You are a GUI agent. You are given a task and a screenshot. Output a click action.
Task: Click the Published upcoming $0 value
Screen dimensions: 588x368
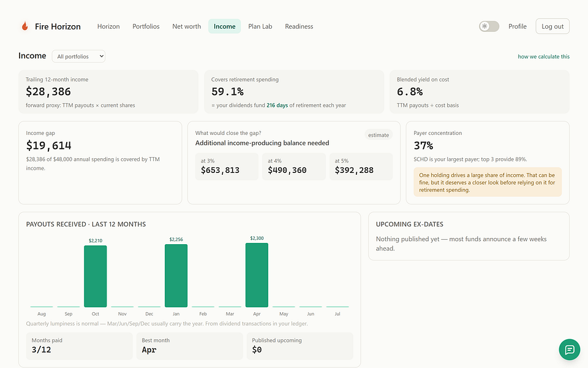coord(257,350)
